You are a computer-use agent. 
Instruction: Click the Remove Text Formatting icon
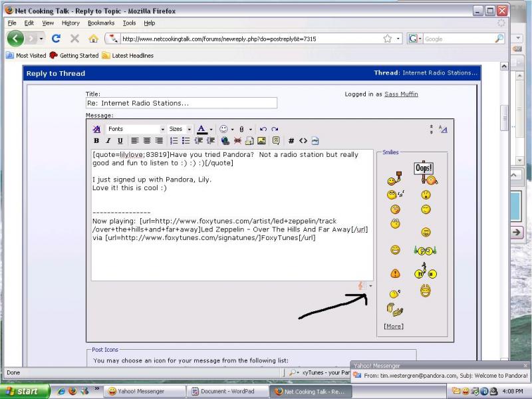(96, 129)
